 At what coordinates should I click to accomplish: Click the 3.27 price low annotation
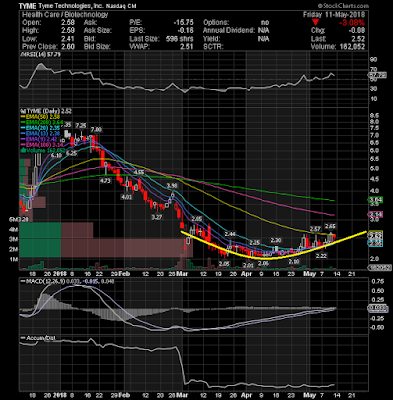click(157, 217)
